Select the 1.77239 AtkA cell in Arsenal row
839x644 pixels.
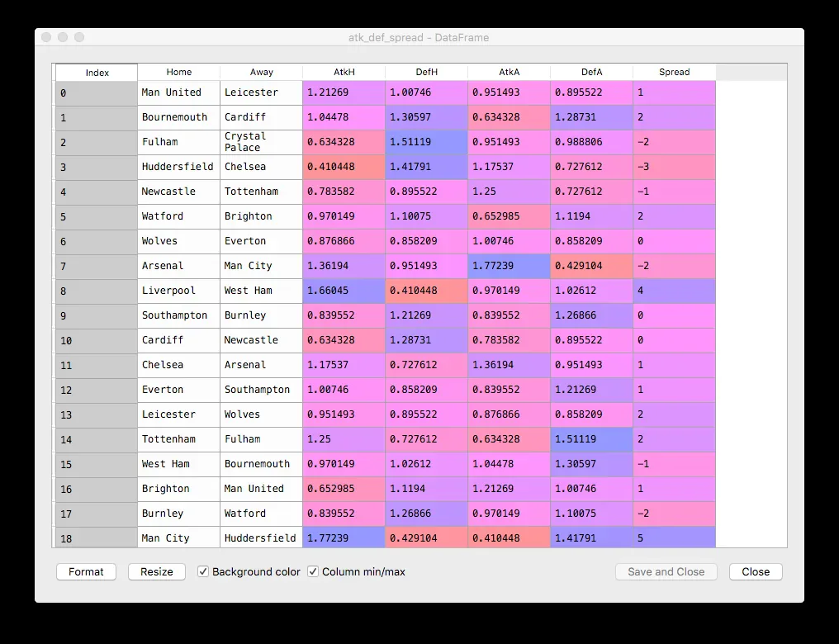tap(510, 267)
